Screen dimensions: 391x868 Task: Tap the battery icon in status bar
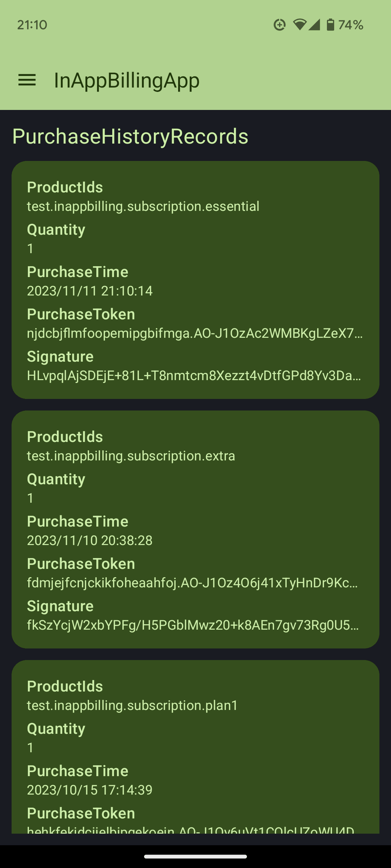330,25
